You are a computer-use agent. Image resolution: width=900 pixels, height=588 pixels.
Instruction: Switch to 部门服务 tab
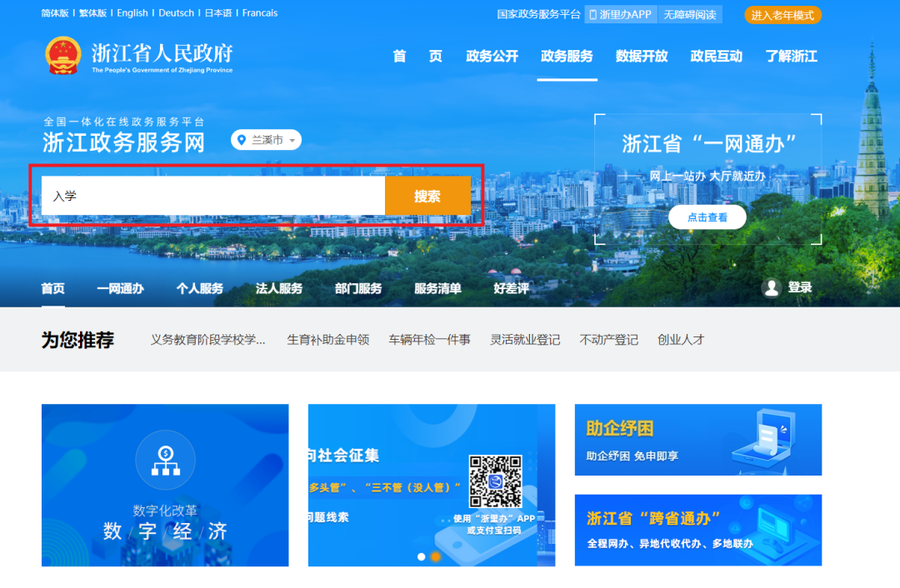click(x=358, y=288)
